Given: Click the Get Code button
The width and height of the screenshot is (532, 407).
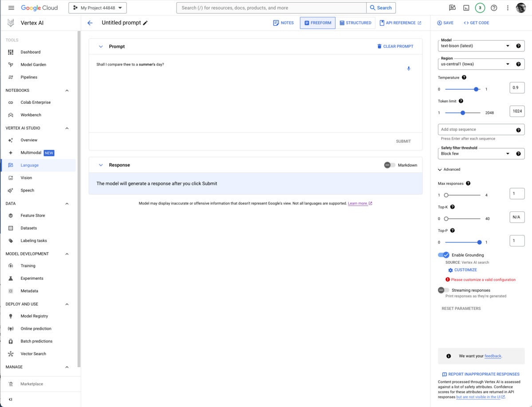Looking at the screenshot, I should point(477,23).
